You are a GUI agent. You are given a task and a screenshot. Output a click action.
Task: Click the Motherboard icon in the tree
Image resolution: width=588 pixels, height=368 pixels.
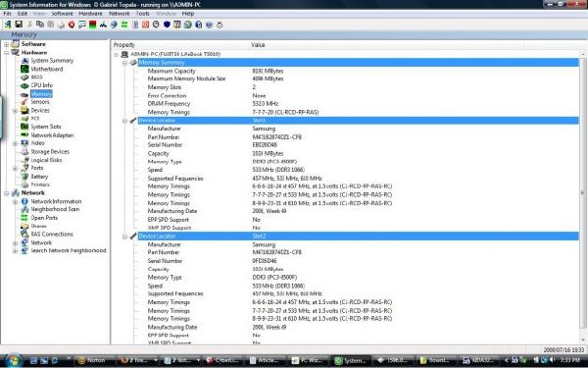[x=24, y=69]
